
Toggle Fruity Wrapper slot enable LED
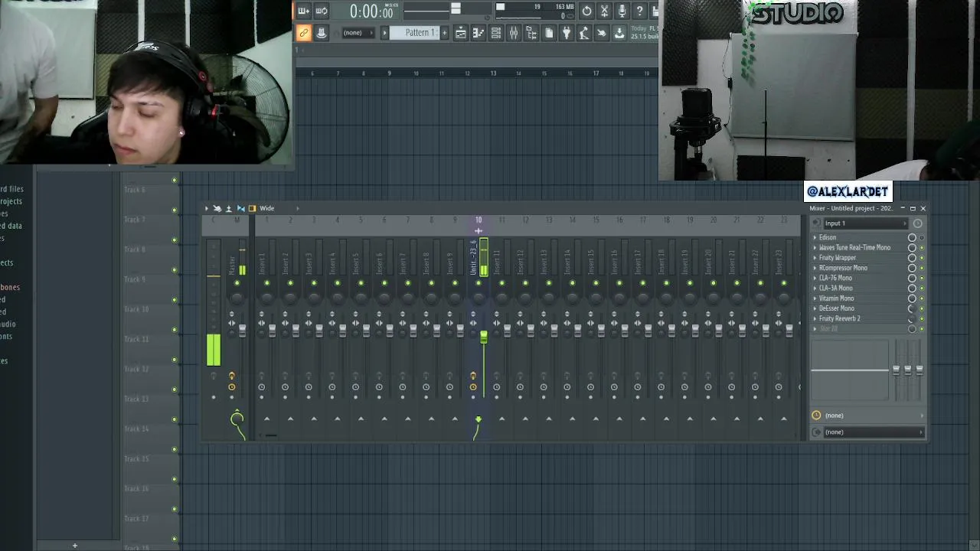[x=921, y=258]
